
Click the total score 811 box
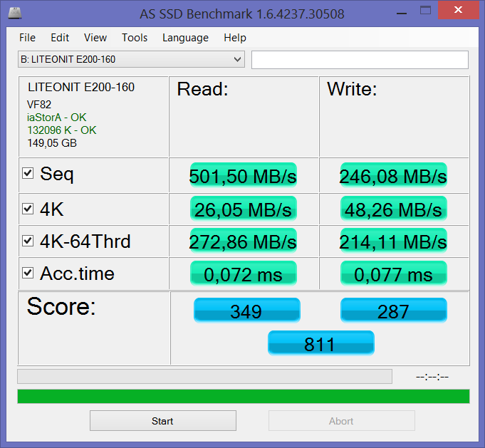[x=320, y=343]
